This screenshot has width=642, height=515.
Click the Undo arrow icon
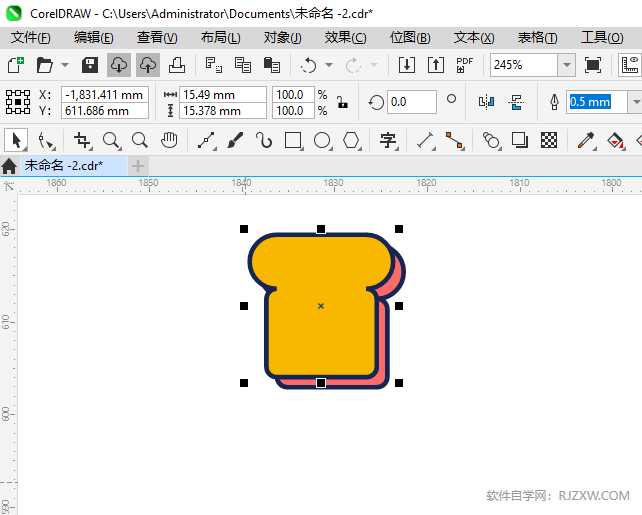pos(308,65)
